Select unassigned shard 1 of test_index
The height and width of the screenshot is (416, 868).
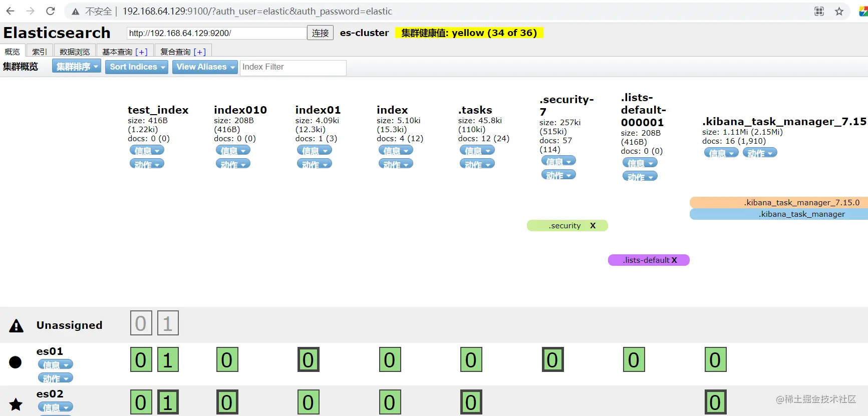[x=168, y=323]
